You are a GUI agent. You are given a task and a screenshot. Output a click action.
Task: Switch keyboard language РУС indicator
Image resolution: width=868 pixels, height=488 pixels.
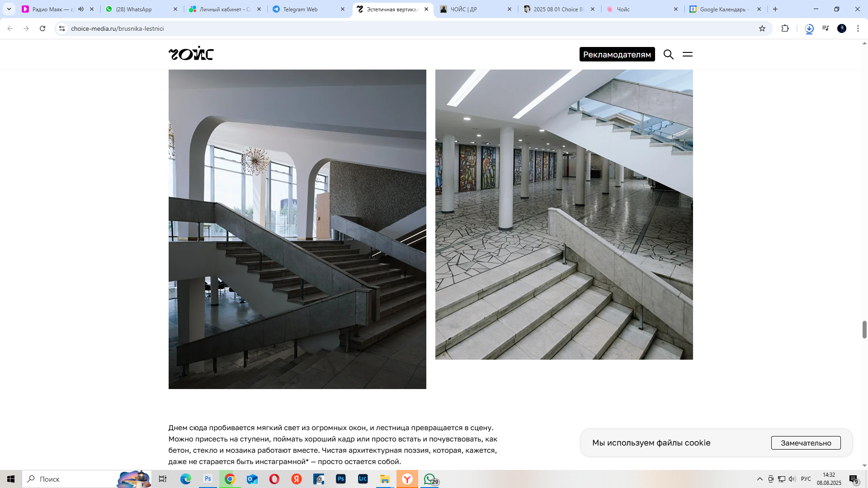pyautogui.click(x=806, y=479)
